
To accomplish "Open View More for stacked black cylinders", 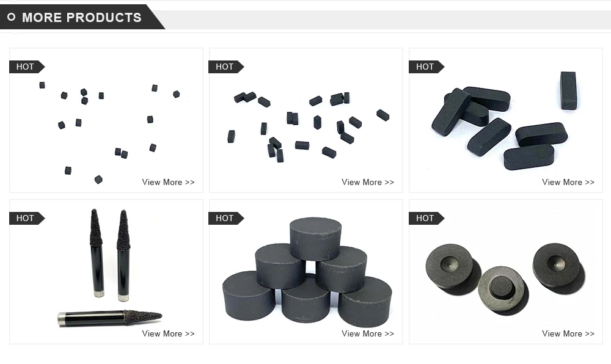I will (x=368, y=333).
